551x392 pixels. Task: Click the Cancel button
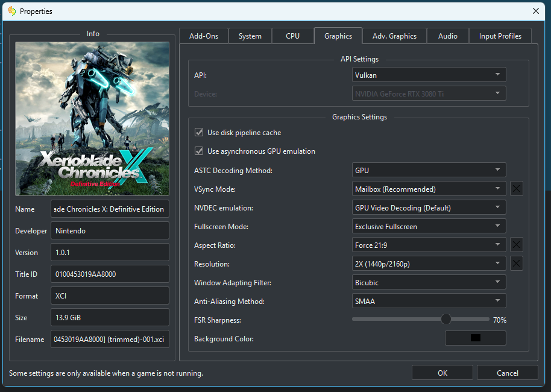pos(508,373)
